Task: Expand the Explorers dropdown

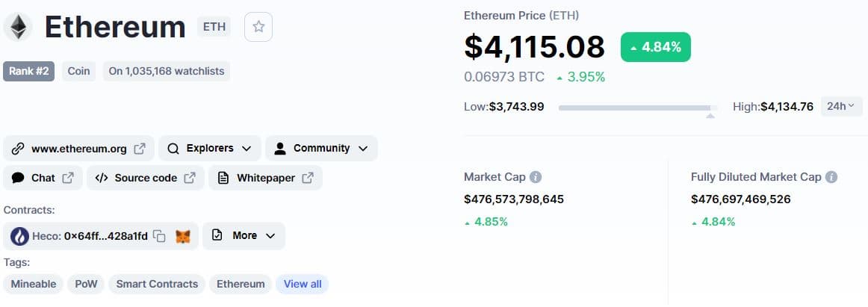Action: (x=210, y=149)
